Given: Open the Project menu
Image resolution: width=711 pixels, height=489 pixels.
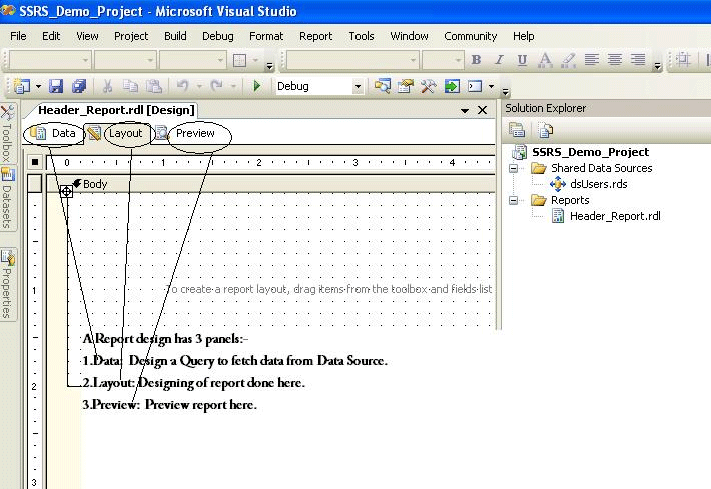Looking at the screenshot, I should [131, 36].
